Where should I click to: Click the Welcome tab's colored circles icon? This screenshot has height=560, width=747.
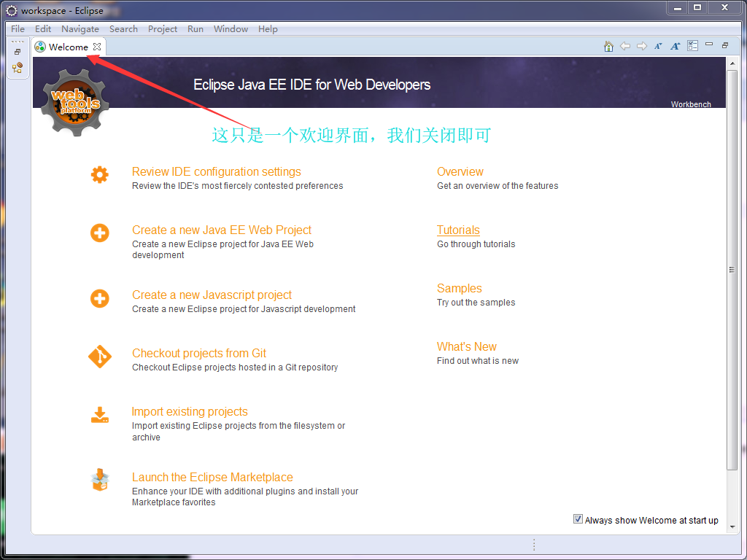[41, 47]
